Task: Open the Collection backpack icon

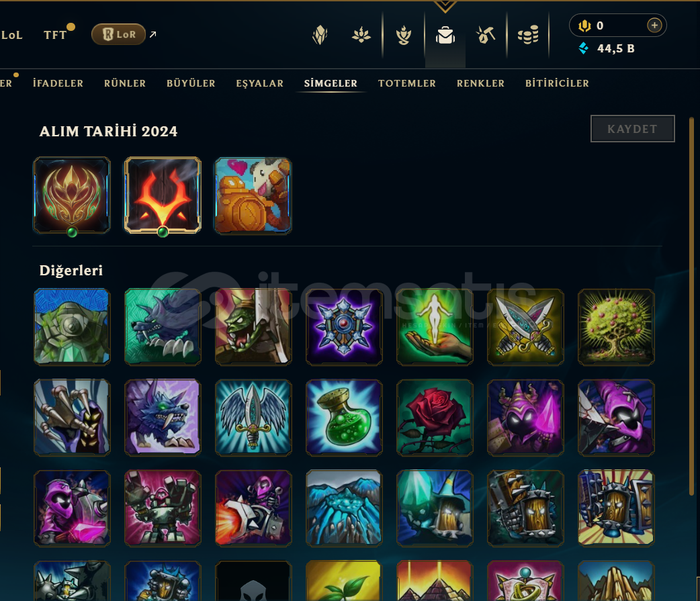Action: (445, 35)
